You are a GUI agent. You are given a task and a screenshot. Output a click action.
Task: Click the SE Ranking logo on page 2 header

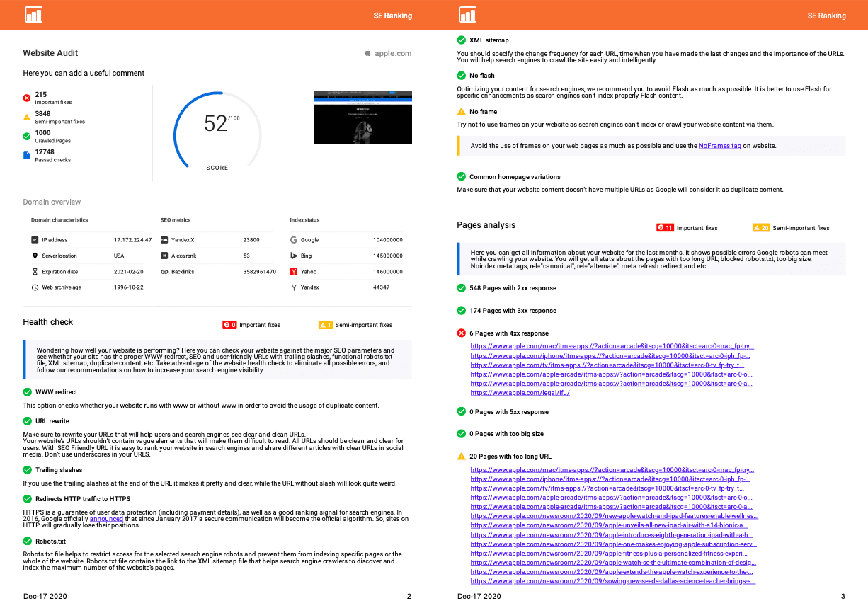[x=34, y=14]
